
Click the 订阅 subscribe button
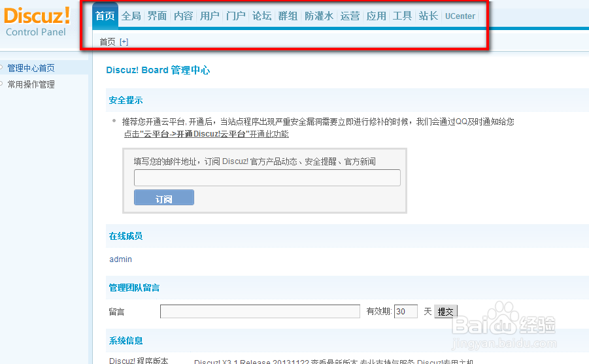164,197
